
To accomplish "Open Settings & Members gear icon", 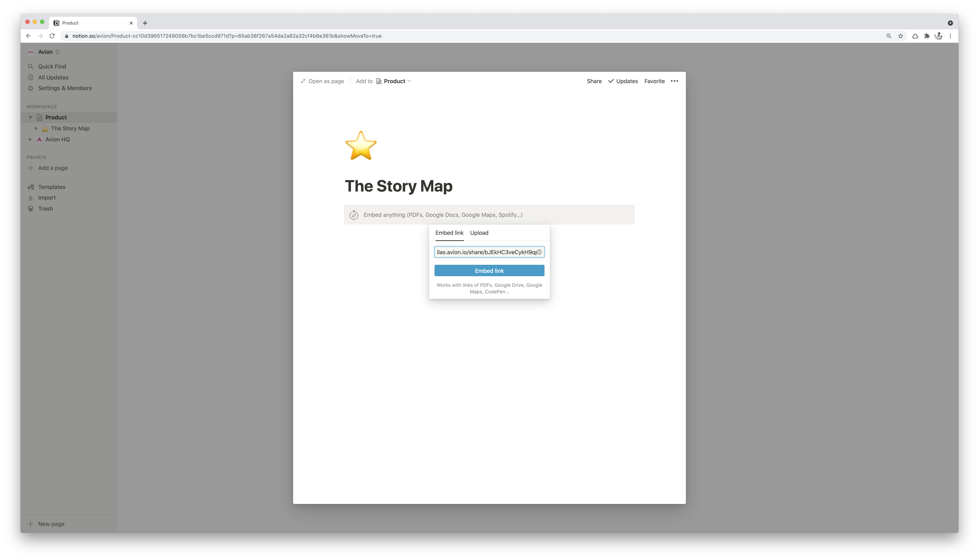I will pos(31,88).
